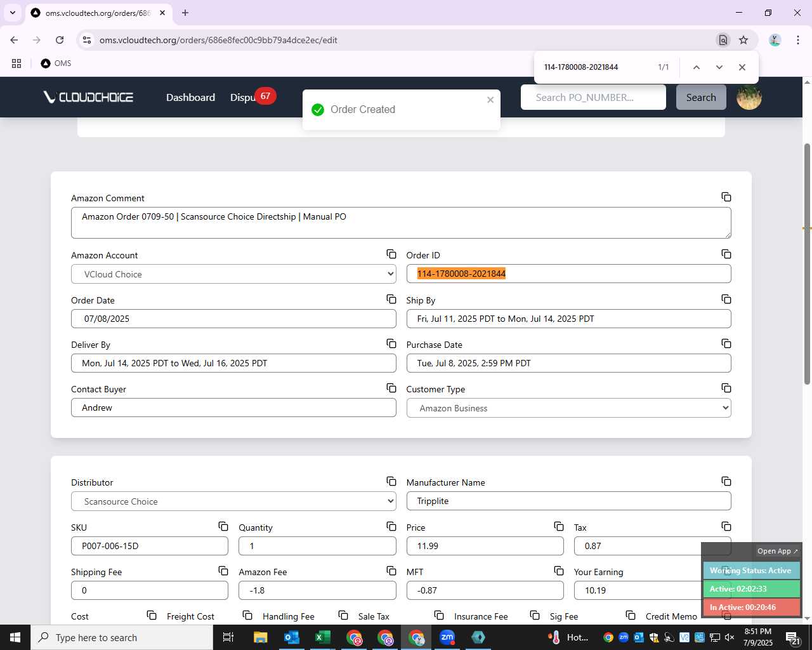The width and height of the screenshot is (812, 650).
Task: Copy the SKU value
Action: coord(223,526)
